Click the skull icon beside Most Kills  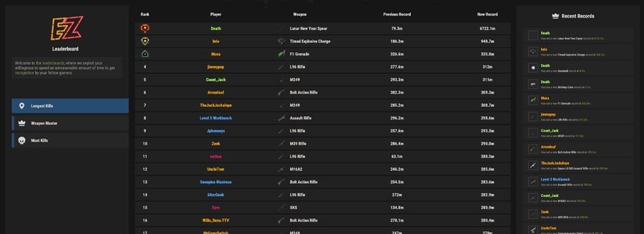[x=22, y=140]
